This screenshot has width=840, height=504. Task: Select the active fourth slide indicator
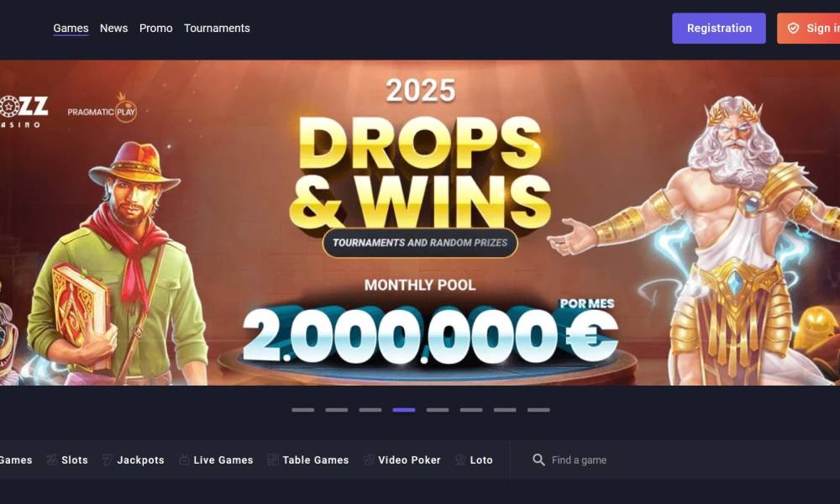point(404,410)
